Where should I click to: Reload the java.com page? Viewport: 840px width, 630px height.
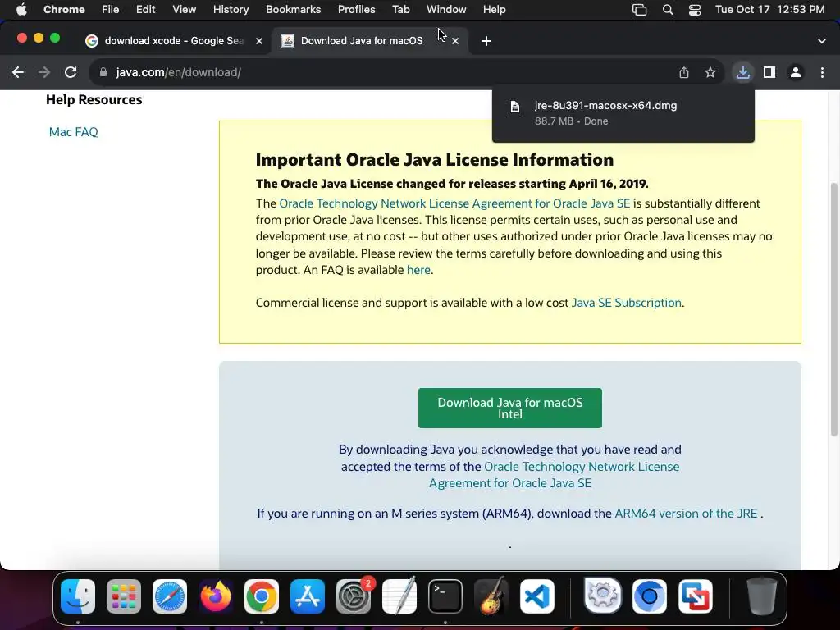(x=71, y=72)
